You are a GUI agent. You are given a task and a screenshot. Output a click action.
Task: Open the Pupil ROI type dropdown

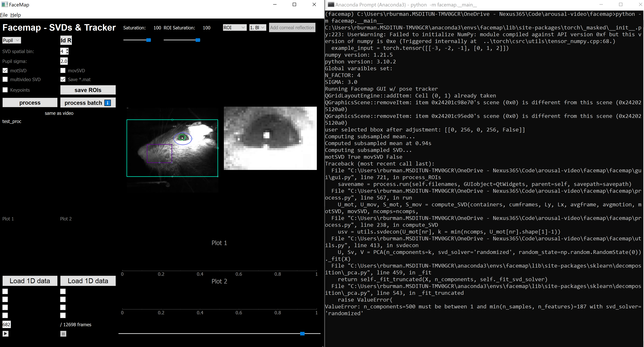[11, 40]
